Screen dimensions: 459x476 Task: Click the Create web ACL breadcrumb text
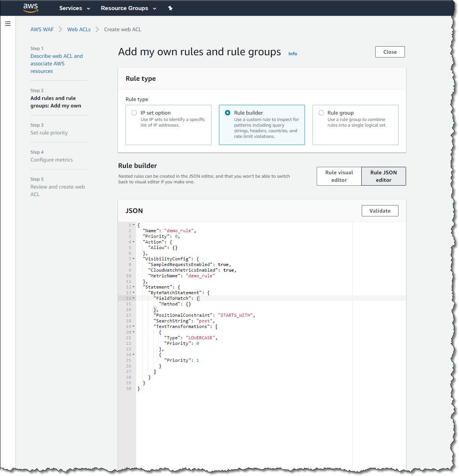(122, 29)
